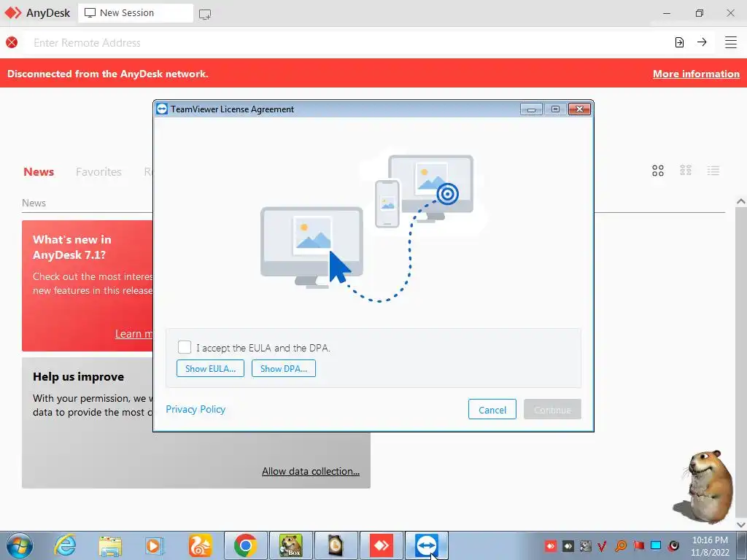
Task: Open the Show EULA button
Action: tap(210, 368)
